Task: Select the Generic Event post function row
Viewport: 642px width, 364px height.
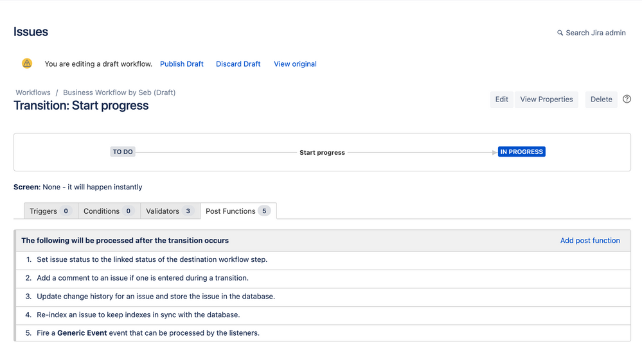Action: pyautogui.click(x=323, y=333)
